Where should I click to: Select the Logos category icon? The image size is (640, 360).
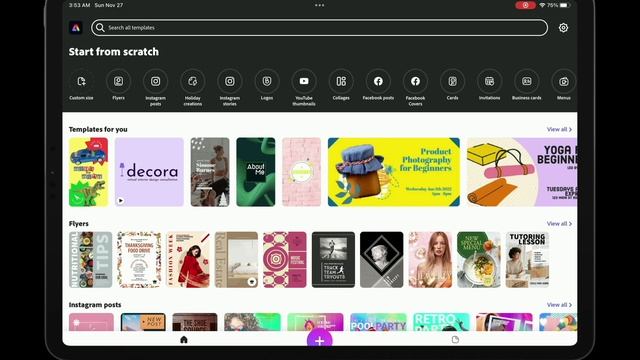tap(267, 81)
